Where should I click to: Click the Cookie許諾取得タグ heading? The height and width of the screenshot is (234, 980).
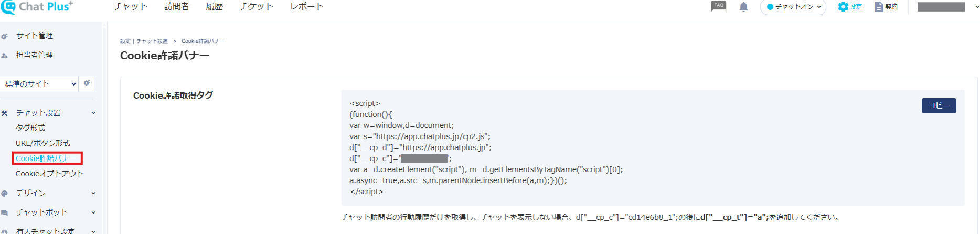(173, 95)
